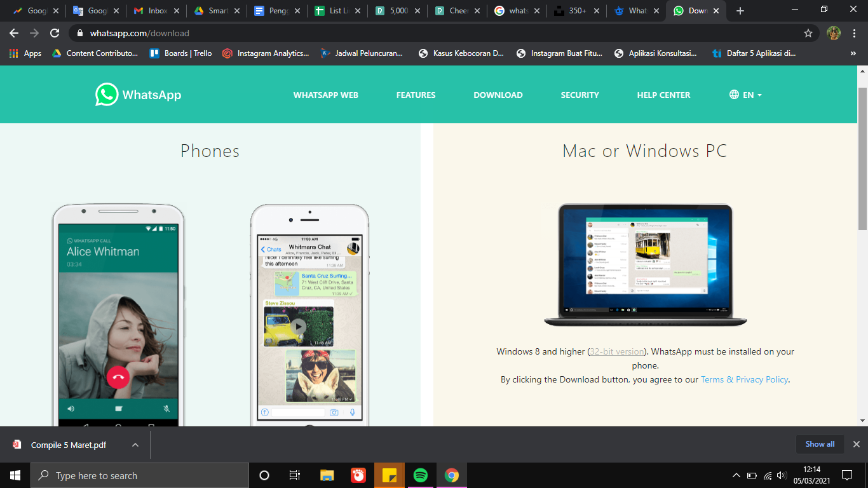Open the Features page

pos(416,95)
